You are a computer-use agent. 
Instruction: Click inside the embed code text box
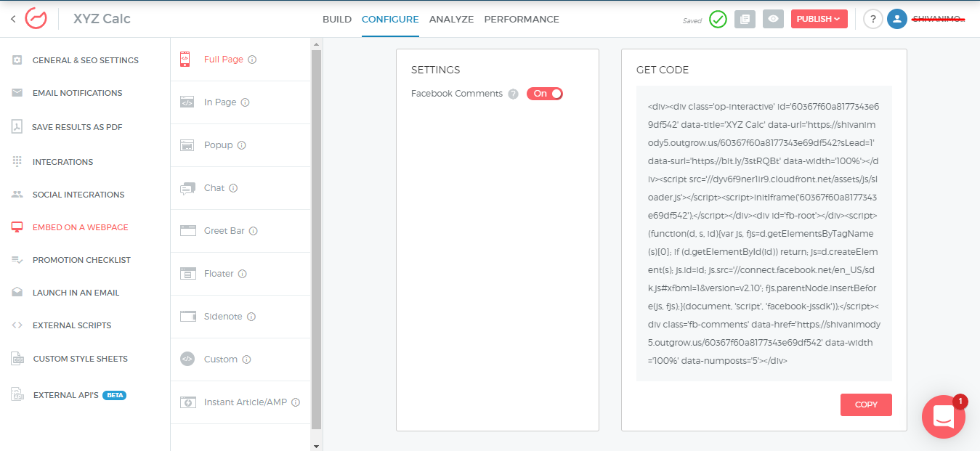click(764, 233)
